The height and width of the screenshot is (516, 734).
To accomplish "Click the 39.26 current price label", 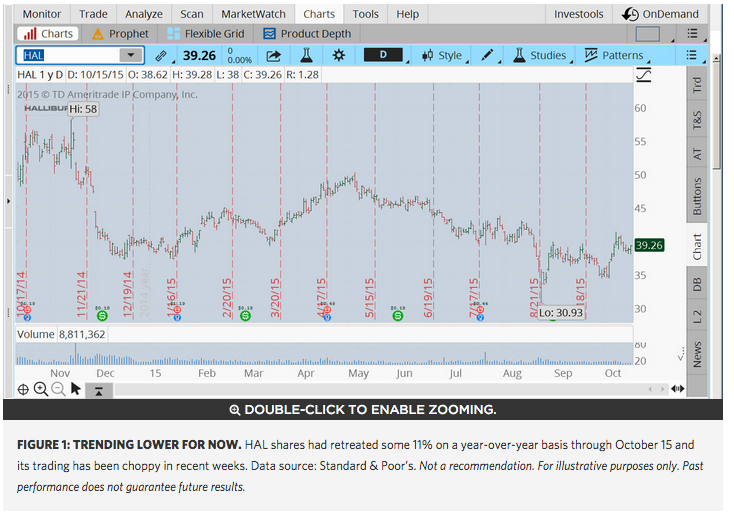I will pyautogui.click(x=649, y=245).
